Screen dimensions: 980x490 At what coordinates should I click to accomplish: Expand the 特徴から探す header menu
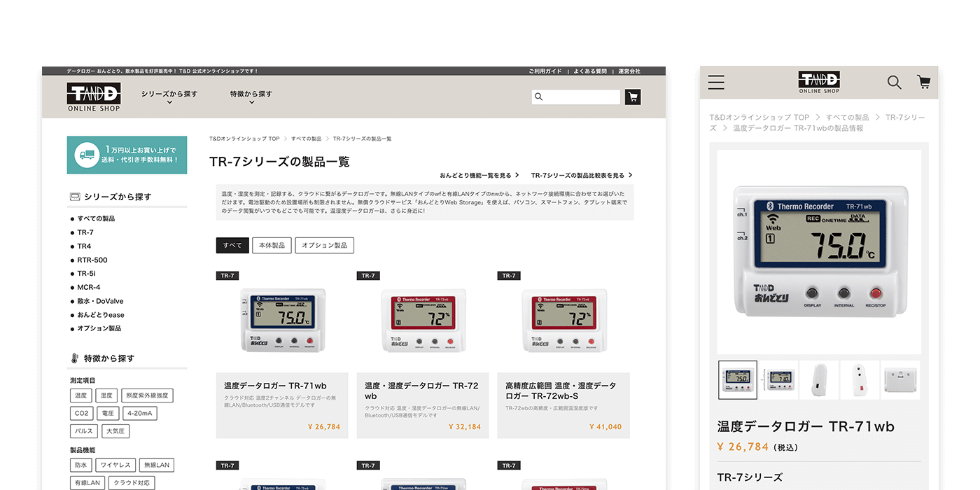pyautogui.click(x=251, y=97)
